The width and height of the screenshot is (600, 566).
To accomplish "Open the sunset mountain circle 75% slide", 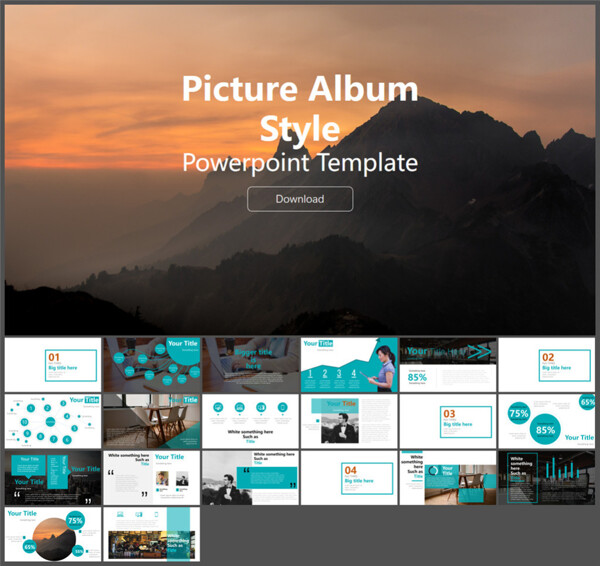I will pos(53,534).
